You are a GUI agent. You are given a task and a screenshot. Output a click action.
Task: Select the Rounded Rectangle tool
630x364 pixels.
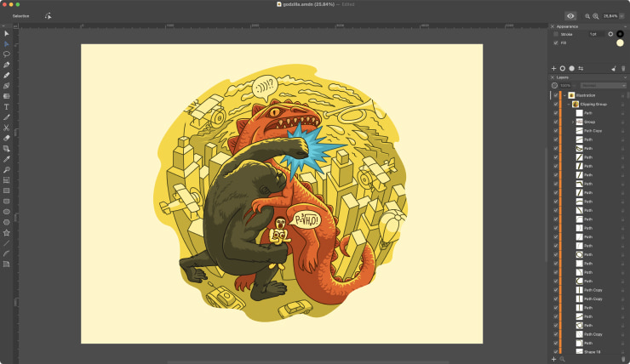click(x=7, y=201)
